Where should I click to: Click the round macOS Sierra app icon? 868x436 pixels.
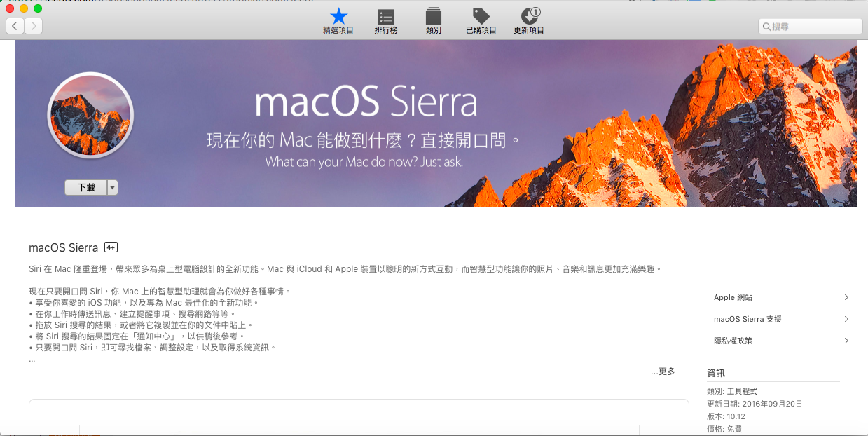click(90, 114)
